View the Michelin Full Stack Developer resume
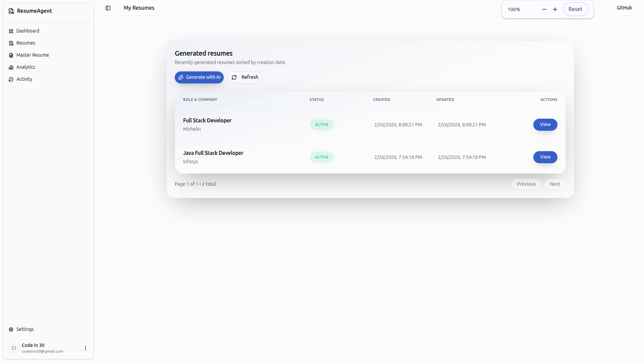Viewport: 644px width, 362px height. pos(545,125)
